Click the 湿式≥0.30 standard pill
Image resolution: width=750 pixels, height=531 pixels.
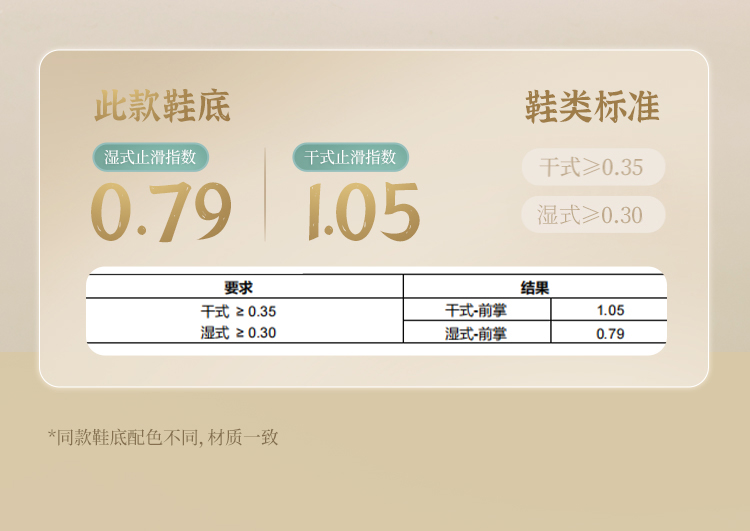[593, 215]
